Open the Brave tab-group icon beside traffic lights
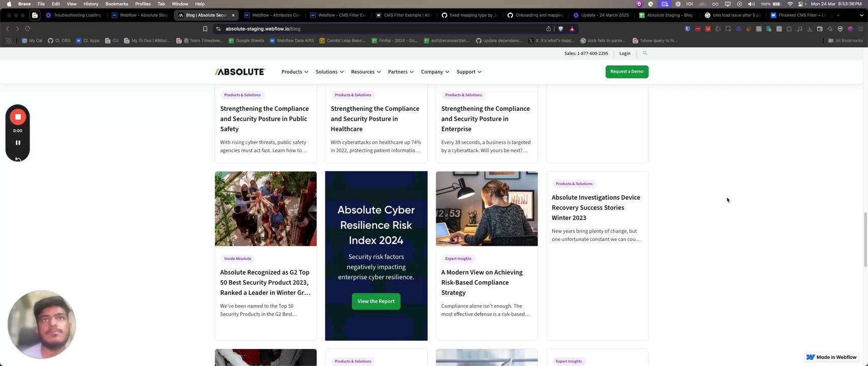The width and height of the screenshot is (868, 366). (x=35, y=15)
